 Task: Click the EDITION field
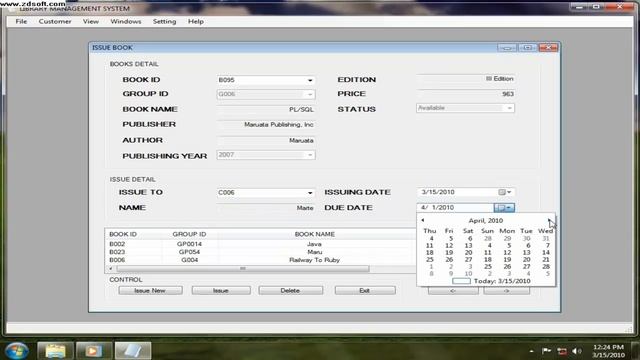[465, 79]
